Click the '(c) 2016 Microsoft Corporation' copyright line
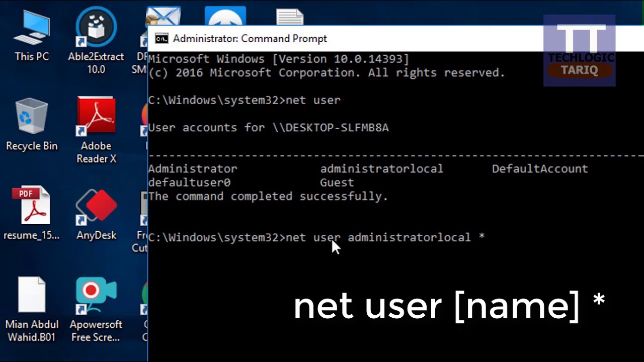The height and width of the screenshot is (362, 644). click(x=327, y=73)
